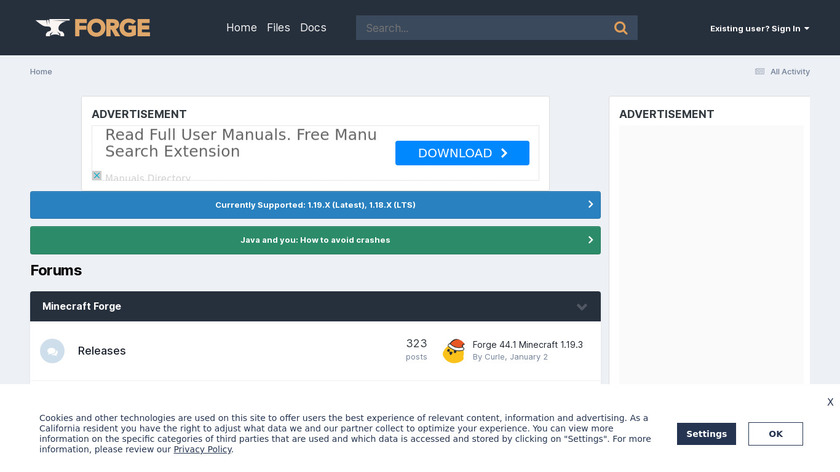Click the 323 posts count
The width and height of the screenshot is (840, 472).
416,349
